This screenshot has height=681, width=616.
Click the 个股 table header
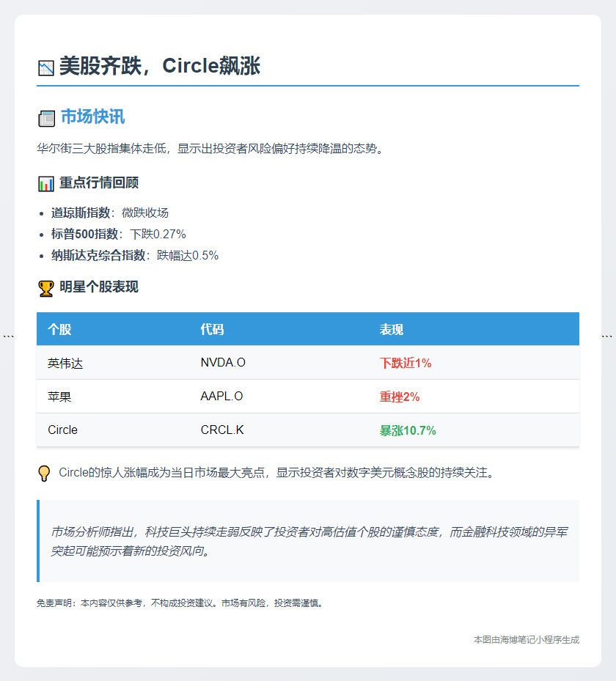(x=62, y=329)
